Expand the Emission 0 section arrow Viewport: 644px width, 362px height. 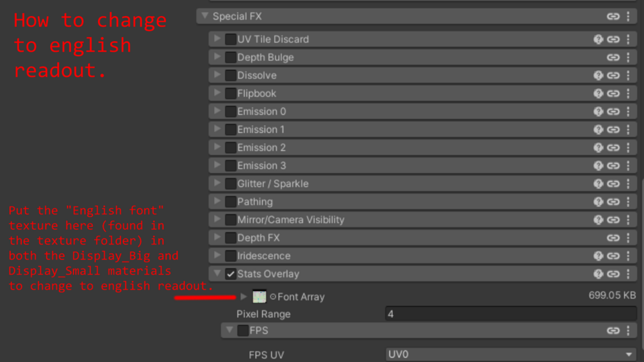[217, 111]
